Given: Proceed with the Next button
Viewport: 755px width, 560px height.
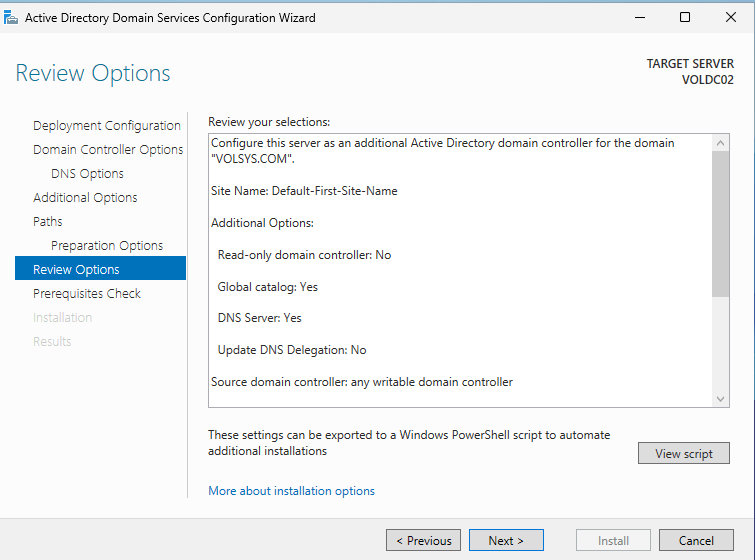Looking at the screenshot, I should pyautogui.click(x=506, y=540).
